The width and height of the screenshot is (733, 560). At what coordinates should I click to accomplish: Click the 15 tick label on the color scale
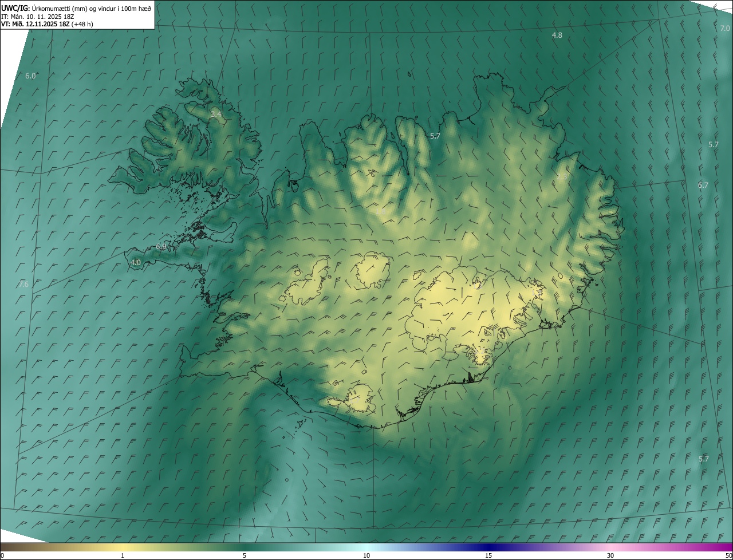[x=488, y=555]
